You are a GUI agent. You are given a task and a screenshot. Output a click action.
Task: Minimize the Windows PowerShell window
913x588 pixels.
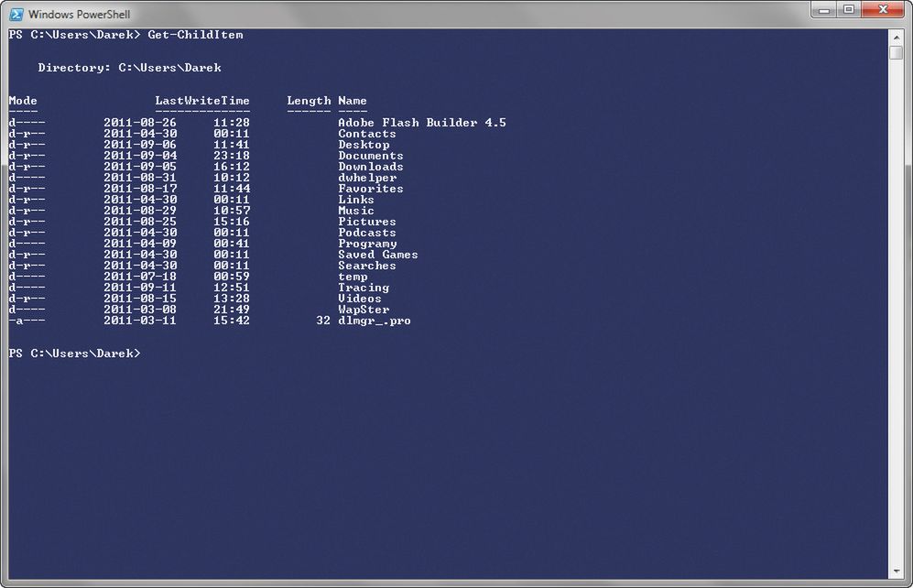click(x=824, y=10)
